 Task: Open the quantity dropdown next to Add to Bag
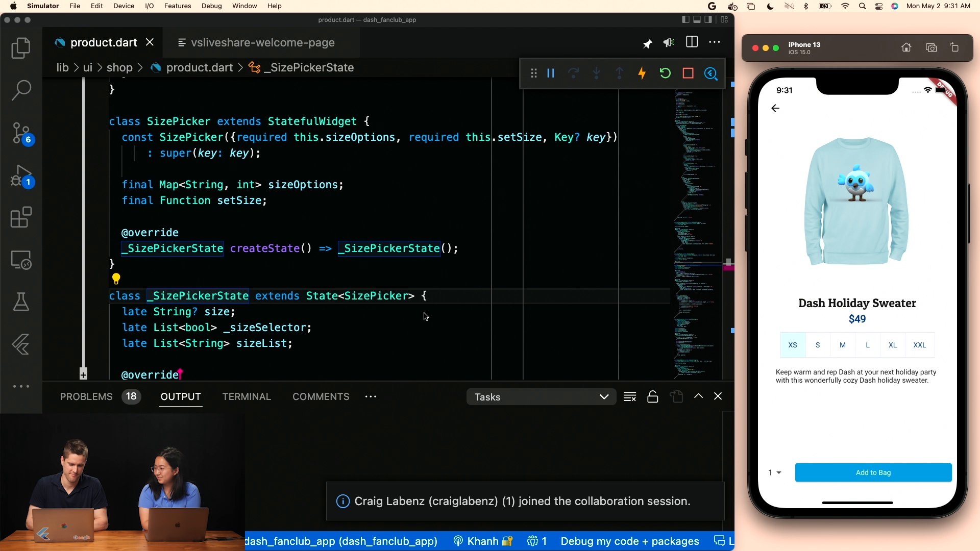[x=774, y=472]
